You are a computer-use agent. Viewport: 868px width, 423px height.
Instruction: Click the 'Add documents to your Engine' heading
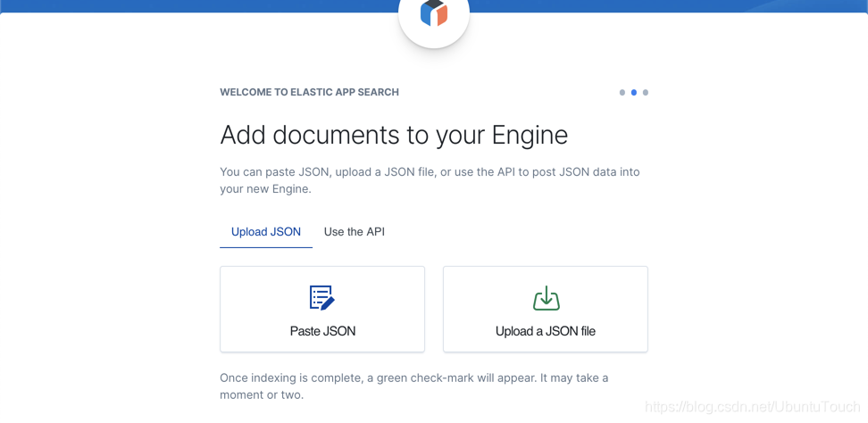tap(394, 135)
